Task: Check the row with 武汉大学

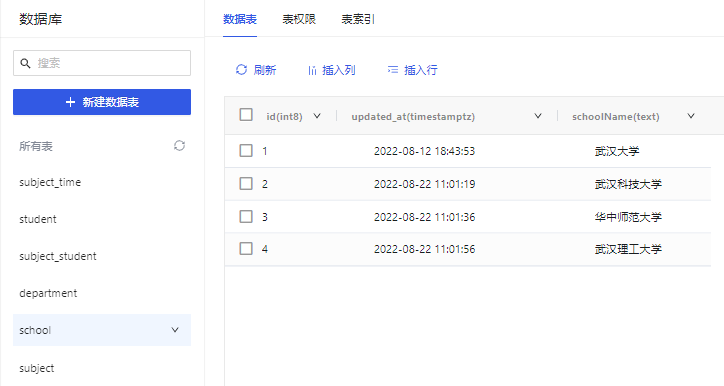Action: pyautogui.click(x=246, y=151)
